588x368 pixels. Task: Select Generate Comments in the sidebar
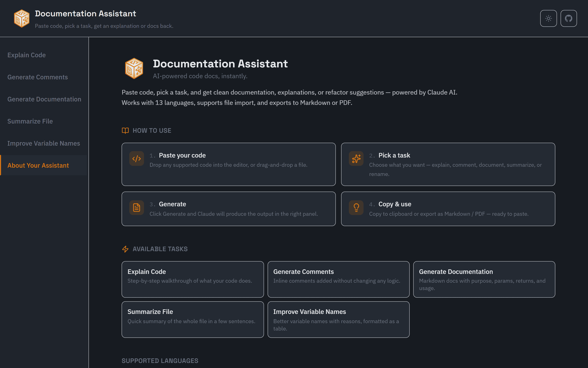pos(38,77)
